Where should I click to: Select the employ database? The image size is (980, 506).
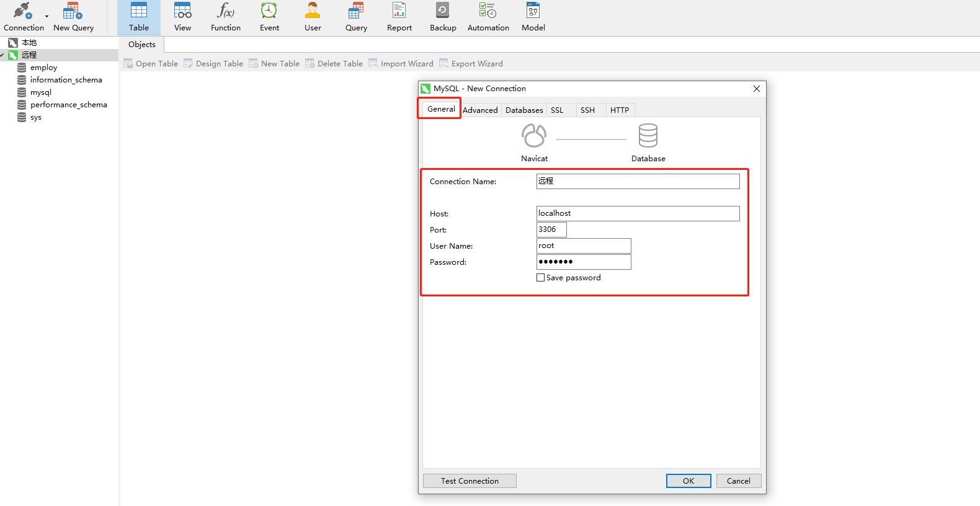pos(43,68)
